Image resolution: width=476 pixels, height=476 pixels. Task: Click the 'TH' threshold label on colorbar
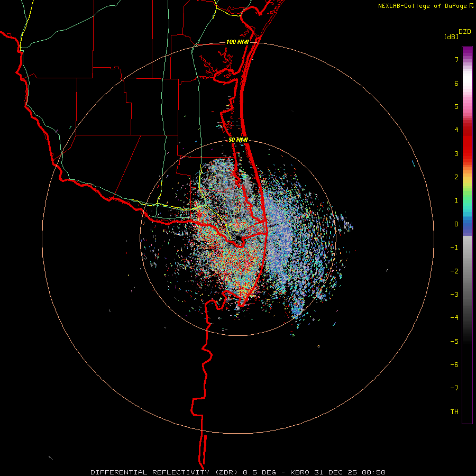(x=454, y=412)
